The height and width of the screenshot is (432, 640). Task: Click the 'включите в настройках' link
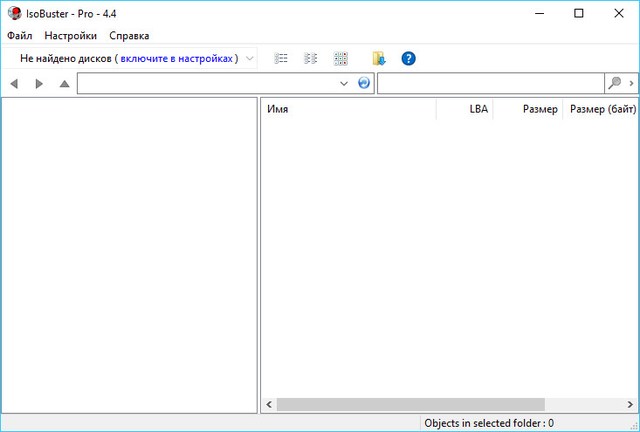click(176, 59)
